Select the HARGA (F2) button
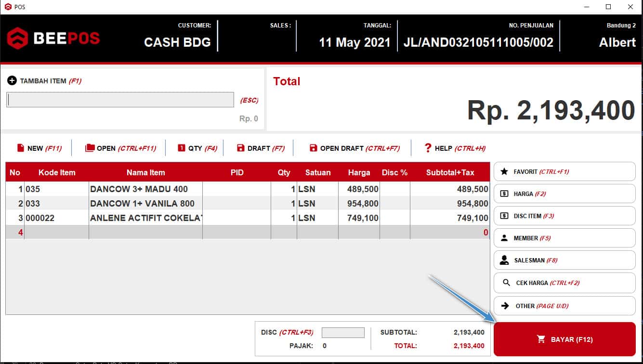The image size is (643, 364). click(564, 194)
